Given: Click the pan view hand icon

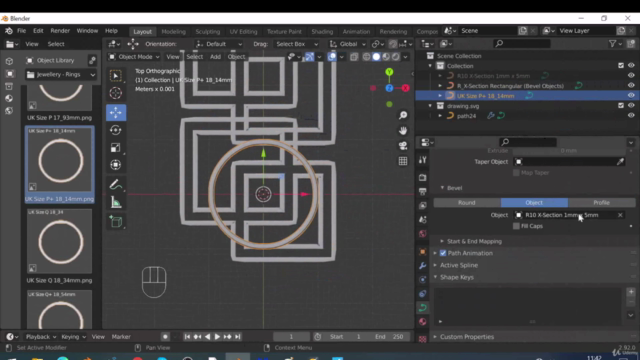Looking at the screenshot, I should pyautogui.click(x=403, y=131).
